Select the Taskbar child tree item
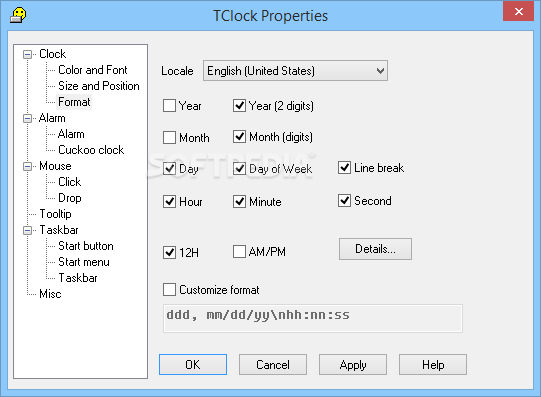The image size is (541, 397). (78, 278)
